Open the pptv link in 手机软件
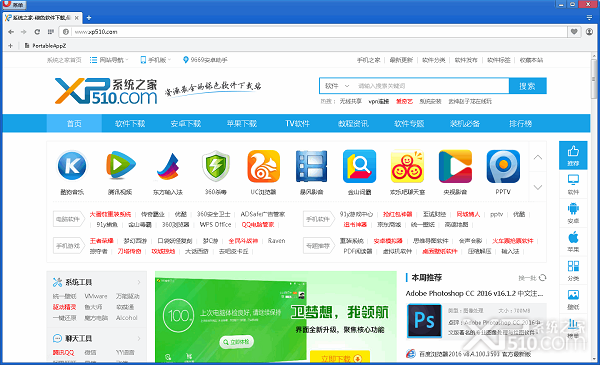The height and width of the screenshot is (365, 600). pyautogui.click(x=496, y=214)
